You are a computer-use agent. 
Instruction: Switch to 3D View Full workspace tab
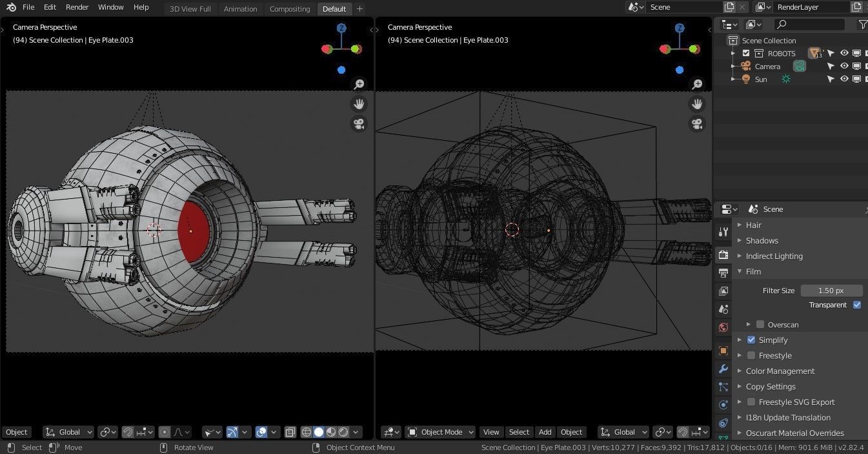[x=190, y=9]
